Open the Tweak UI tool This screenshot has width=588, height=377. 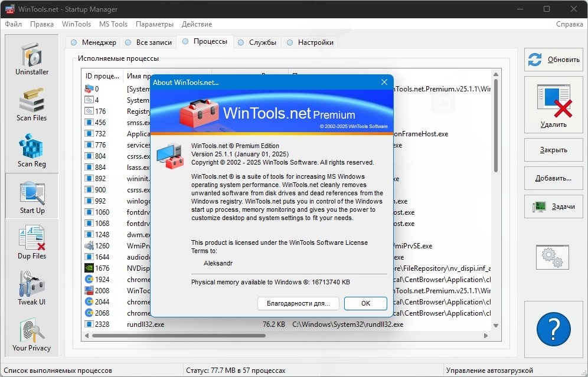click(x=32, y=289)
